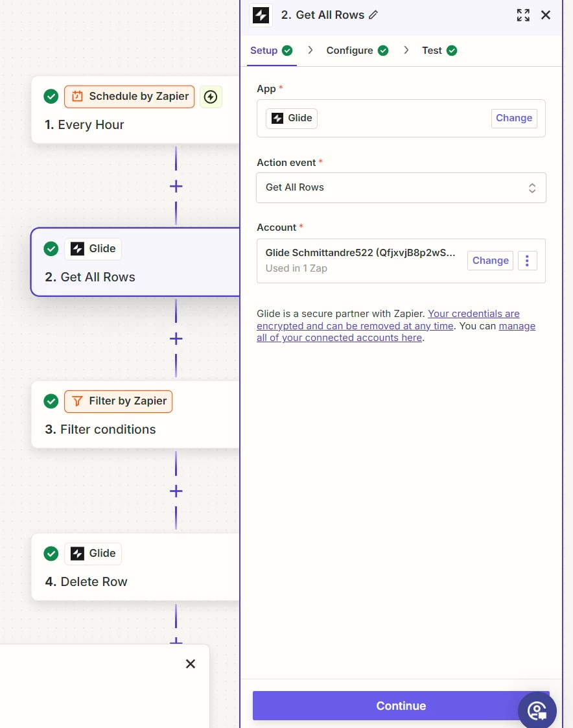Change the connected Glide account
The height and width of the screenshot is (728, 573).
[x=490, y=261]
